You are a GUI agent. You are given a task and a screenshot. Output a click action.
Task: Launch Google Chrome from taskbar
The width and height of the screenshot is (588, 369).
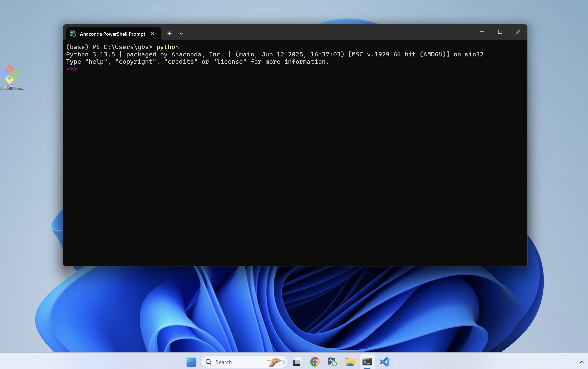click(x=315, y=362)
